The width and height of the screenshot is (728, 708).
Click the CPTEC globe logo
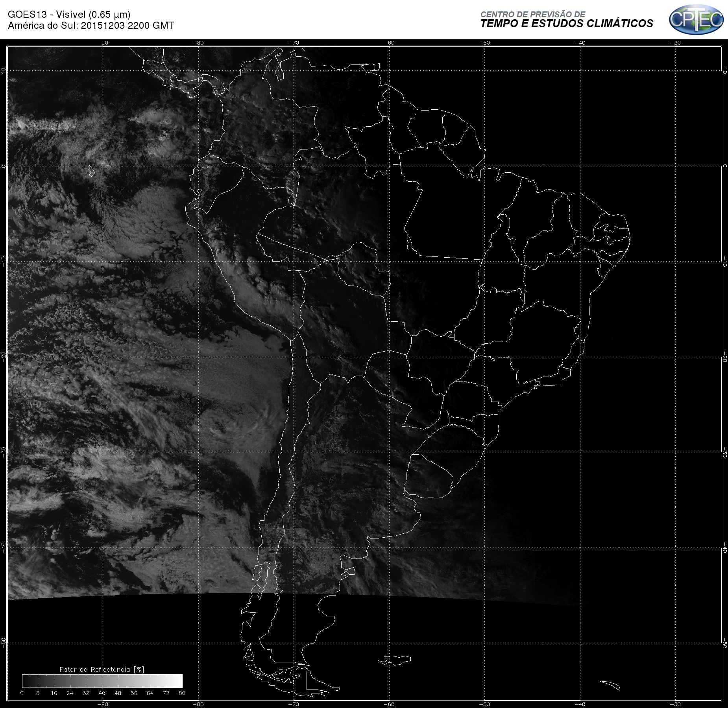(696, 19)
